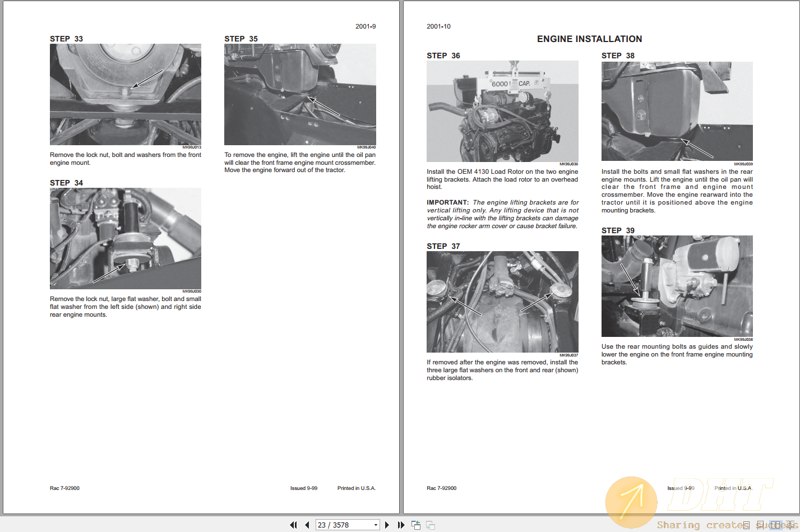Click the STEP 39 mounting bracket photo
Screen dimensions: 800x532
[677, 286]
